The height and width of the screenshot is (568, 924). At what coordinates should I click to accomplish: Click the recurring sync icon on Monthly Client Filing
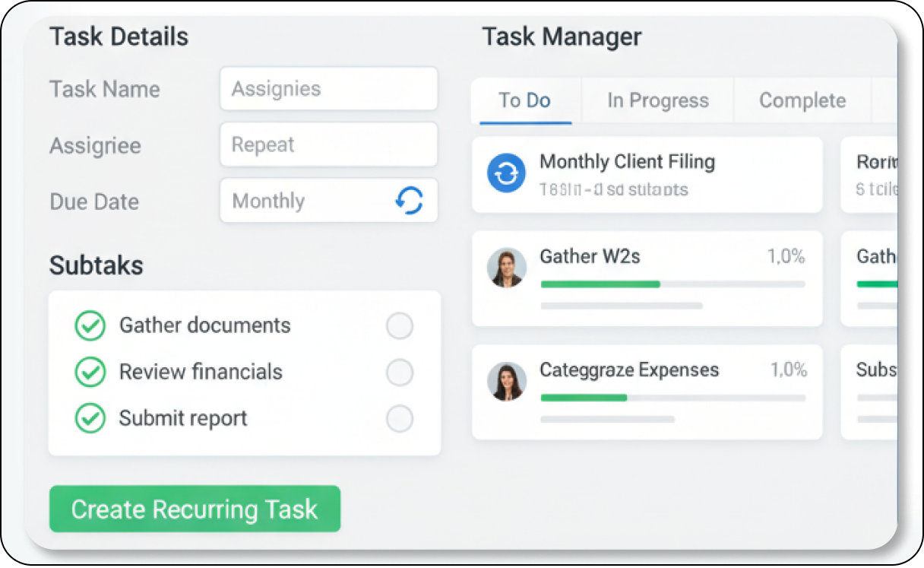click(x=506, y=173)
